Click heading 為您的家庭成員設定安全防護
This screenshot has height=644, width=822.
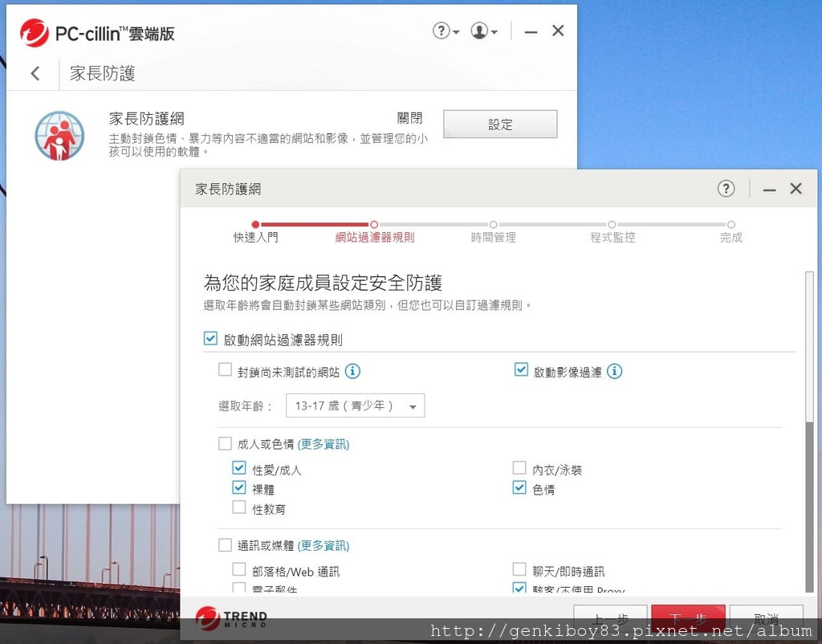[x=323, y=283]
